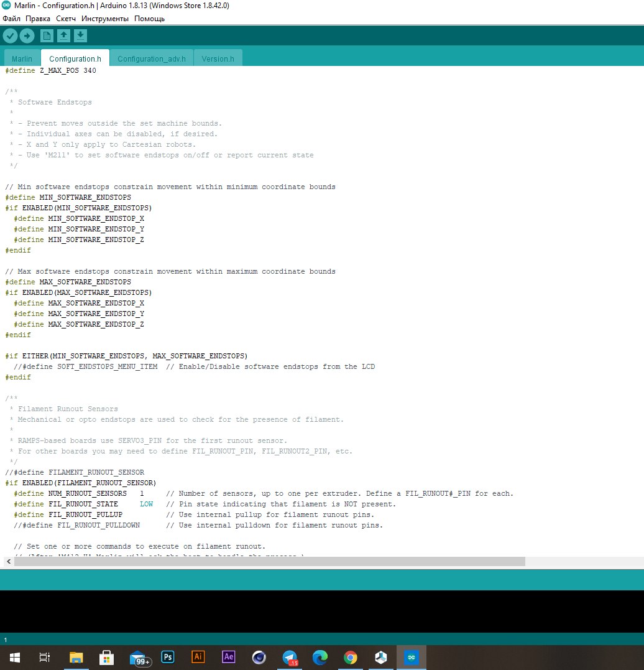Open Microsoft Edge from the taskbar

(320, 657)
